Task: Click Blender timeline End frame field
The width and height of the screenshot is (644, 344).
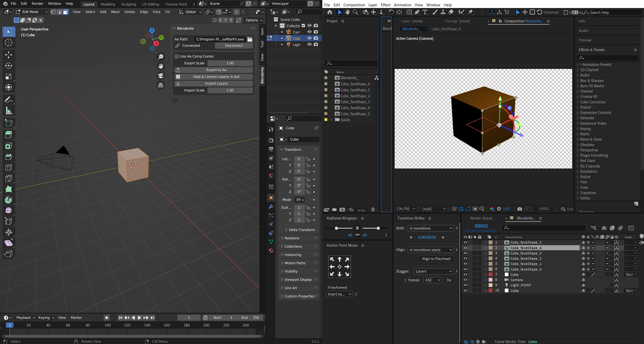Action: (251, 318)
